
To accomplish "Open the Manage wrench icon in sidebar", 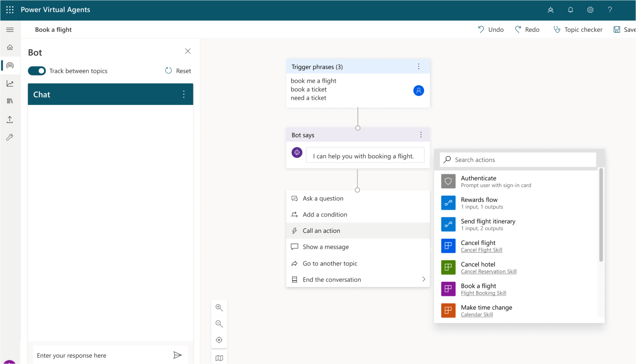I will 10,137.
